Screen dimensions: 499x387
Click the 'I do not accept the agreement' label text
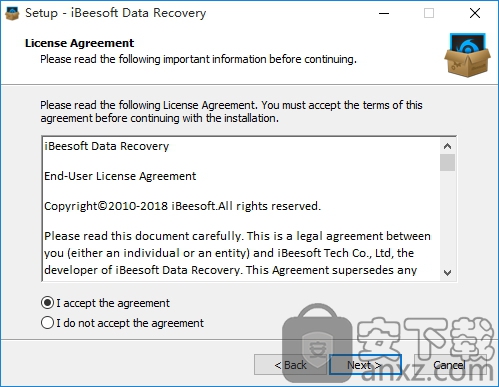coord(130,323)
